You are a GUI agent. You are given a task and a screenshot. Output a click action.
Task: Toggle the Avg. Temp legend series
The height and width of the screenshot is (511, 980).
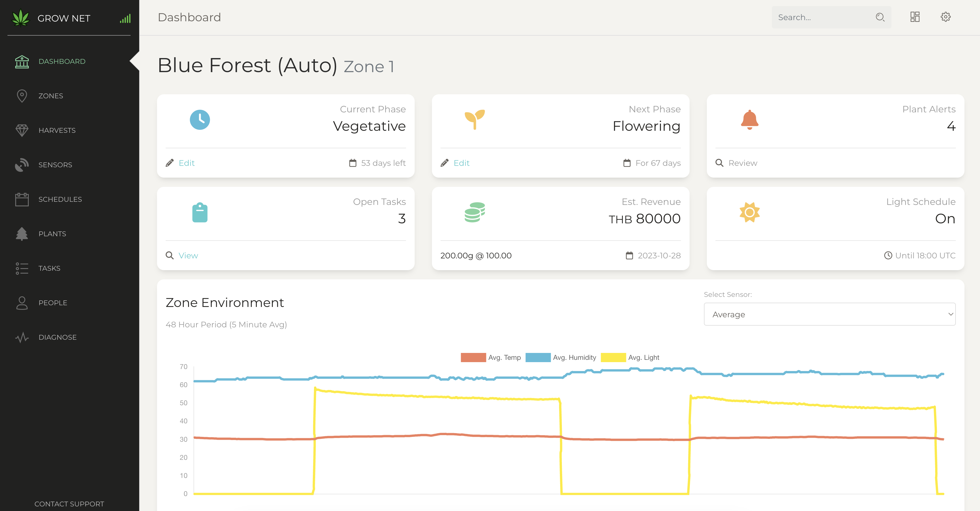click(490, 358)
